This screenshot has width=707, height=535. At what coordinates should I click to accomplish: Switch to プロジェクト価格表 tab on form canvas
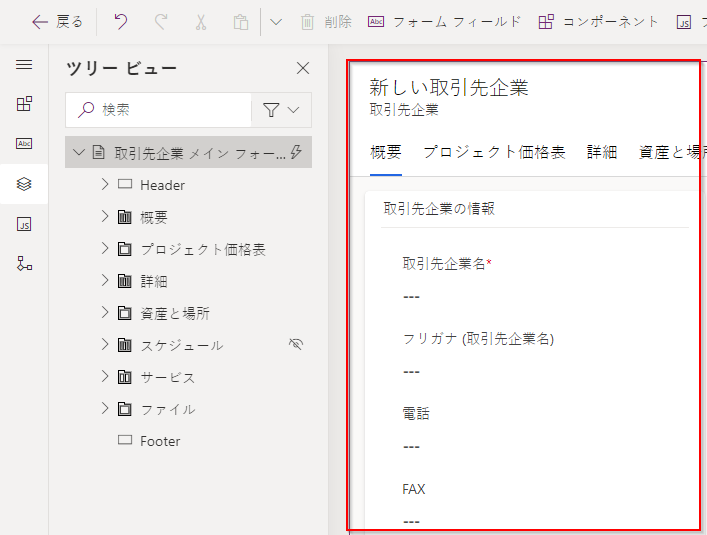[494, 152]
